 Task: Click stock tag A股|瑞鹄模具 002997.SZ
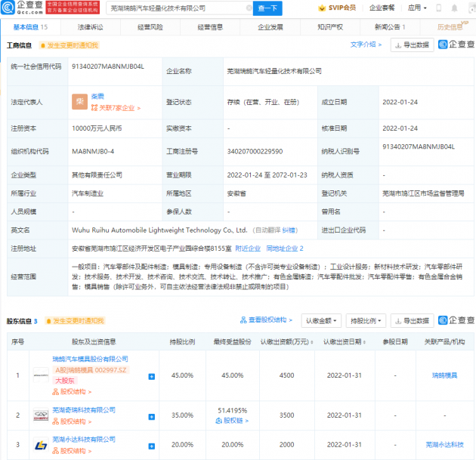[91, 370]
